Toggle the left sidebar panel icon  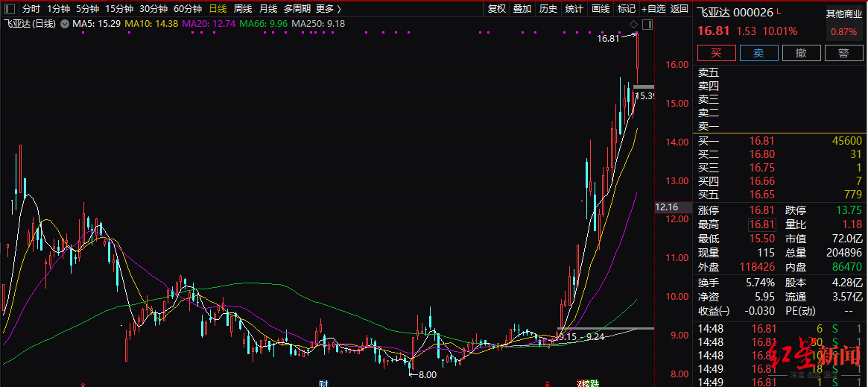(x=10, y=9)
